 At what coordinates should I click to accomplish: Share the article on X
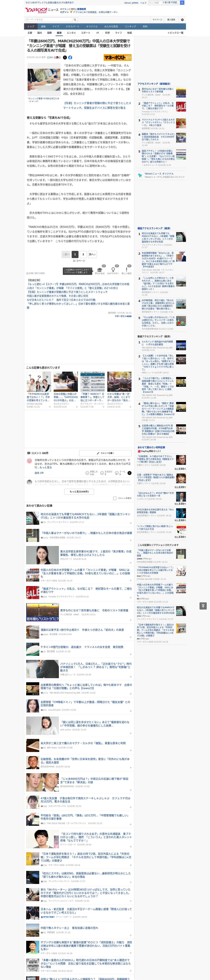pos(65,57)
